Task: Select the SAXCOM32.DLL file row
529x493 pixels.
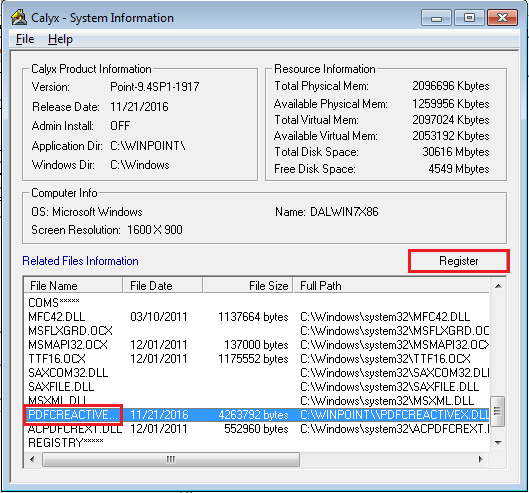Action: [x=256, y=373]
